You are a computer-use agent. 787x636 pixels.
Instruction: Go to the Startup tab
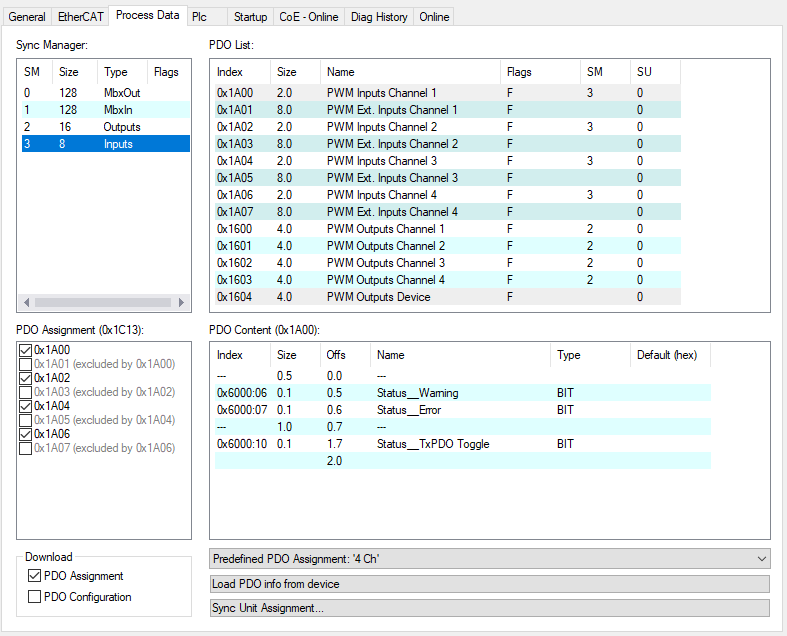250,17
